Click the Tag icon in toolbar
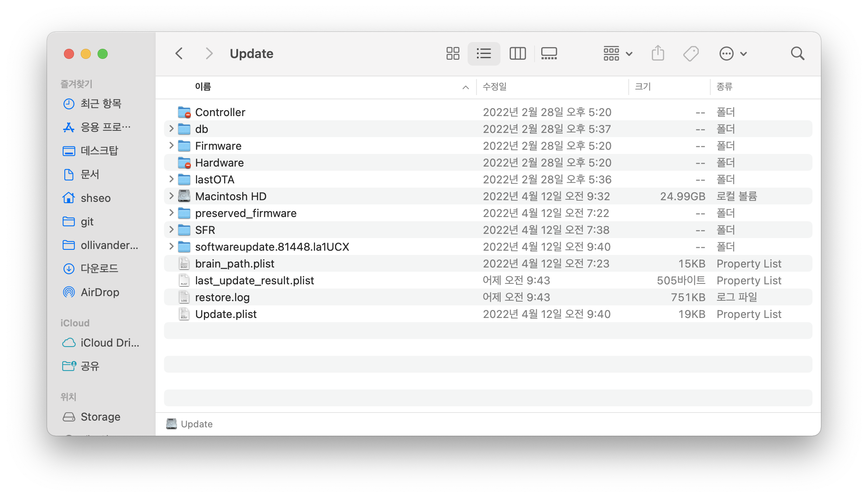 [691, 53]
